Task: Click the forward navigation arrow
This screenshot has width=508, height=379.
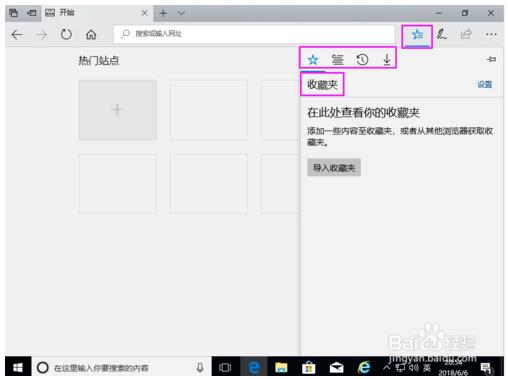Action: click(x=41, y=34)
